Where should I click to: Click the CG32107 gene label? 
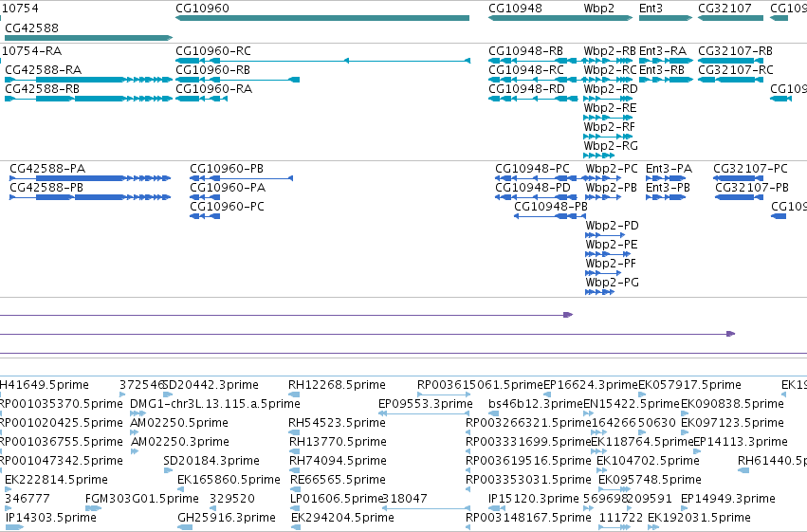click(x=724, y=9)
